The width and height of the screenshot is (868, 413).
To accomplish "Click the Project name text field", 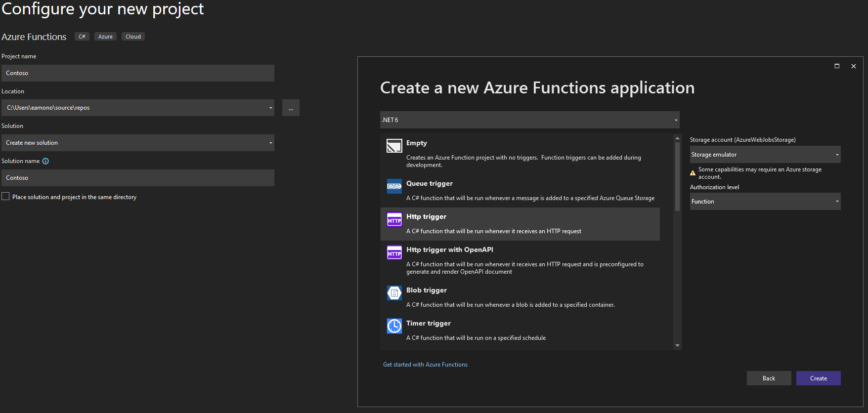I will point(137,73).
